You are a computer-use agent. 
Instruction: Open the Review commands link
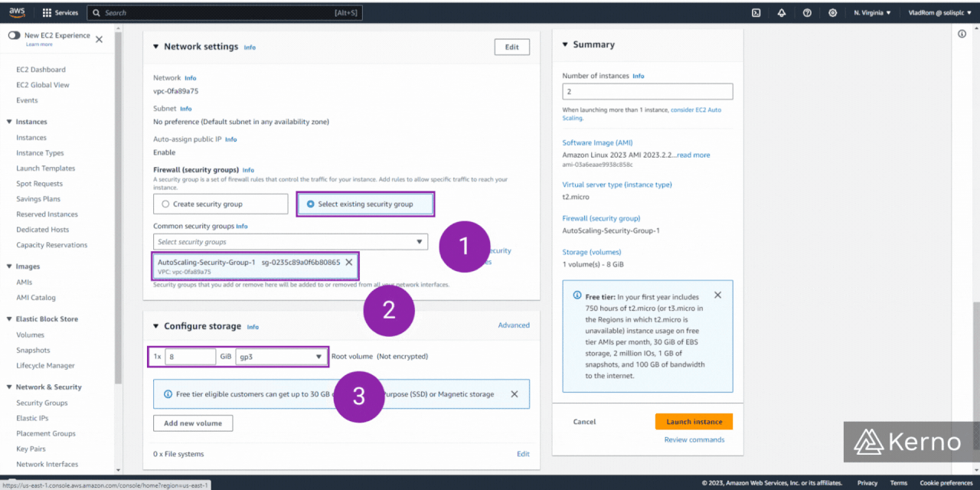694,439
